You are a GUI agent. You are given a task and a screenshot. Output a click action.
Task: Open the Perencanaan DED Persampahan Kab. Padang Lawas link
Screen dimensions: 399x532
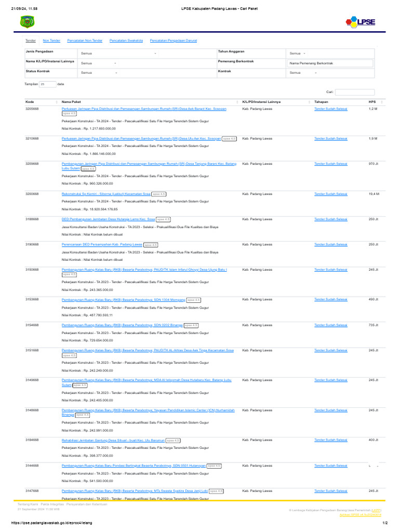102,244
